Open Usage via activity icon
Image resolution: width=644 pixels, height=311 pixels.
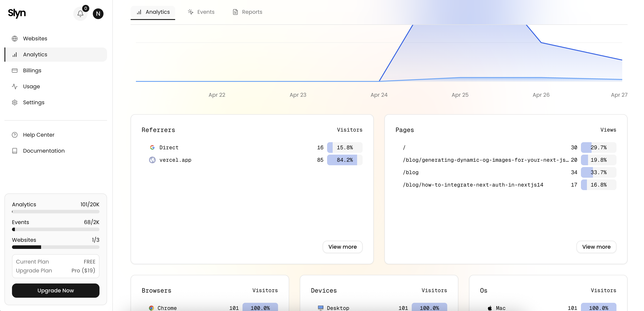pos(15,87)
